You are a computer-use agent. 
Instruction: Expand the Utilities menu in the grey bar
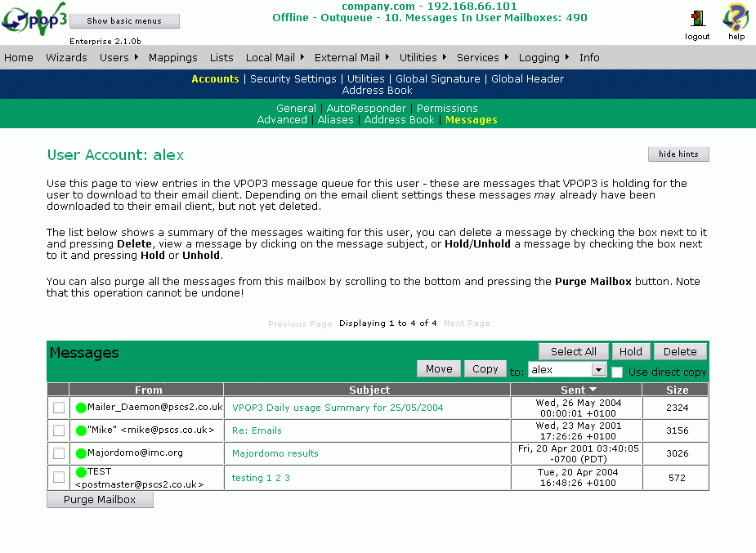pos(423,57)
